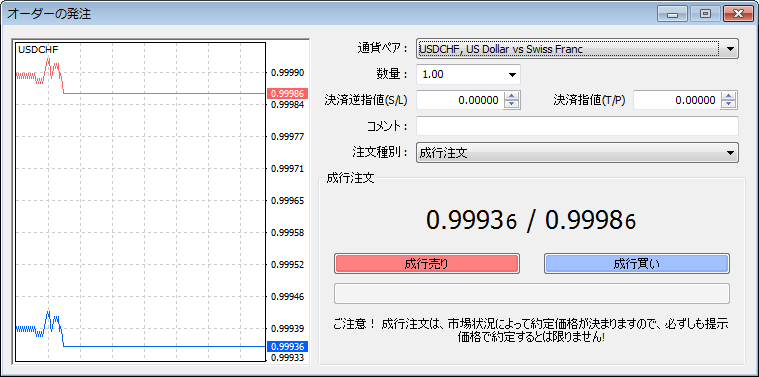Close the オーダーの発注 dialog
This screenshot has height=377, width=759.
tap(738, 14)
